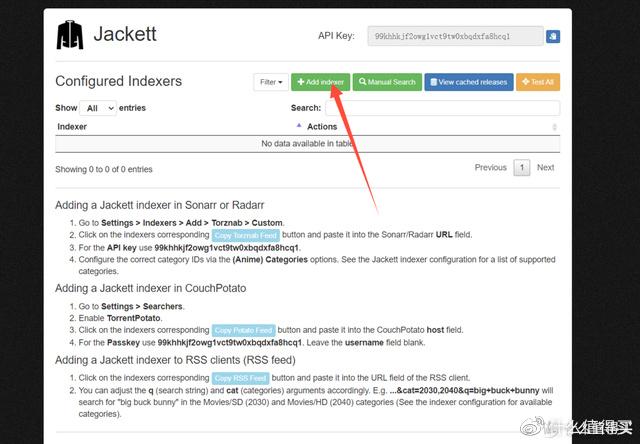Click the Copy Potato Feed label
640x444 pixels.
(x=243, y=329)
